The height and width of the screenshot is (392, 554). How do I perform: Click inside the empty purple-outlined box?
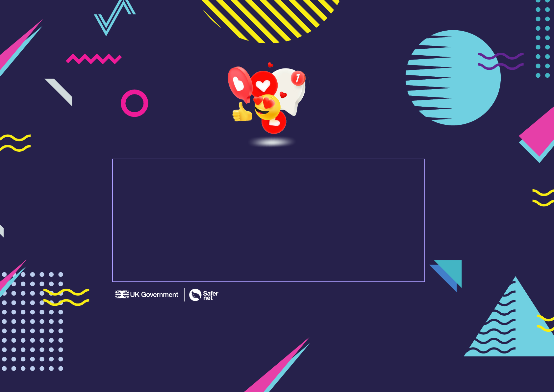[268, 220]
